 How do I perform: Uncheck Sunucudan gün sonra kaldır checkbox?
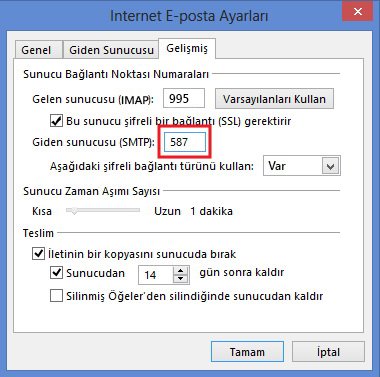(56, 273)
